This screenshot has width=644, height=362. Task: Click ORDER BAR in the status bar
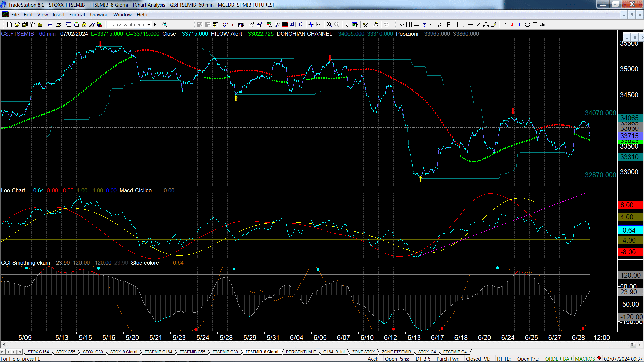pyautogui.click(x=559, y=359)
